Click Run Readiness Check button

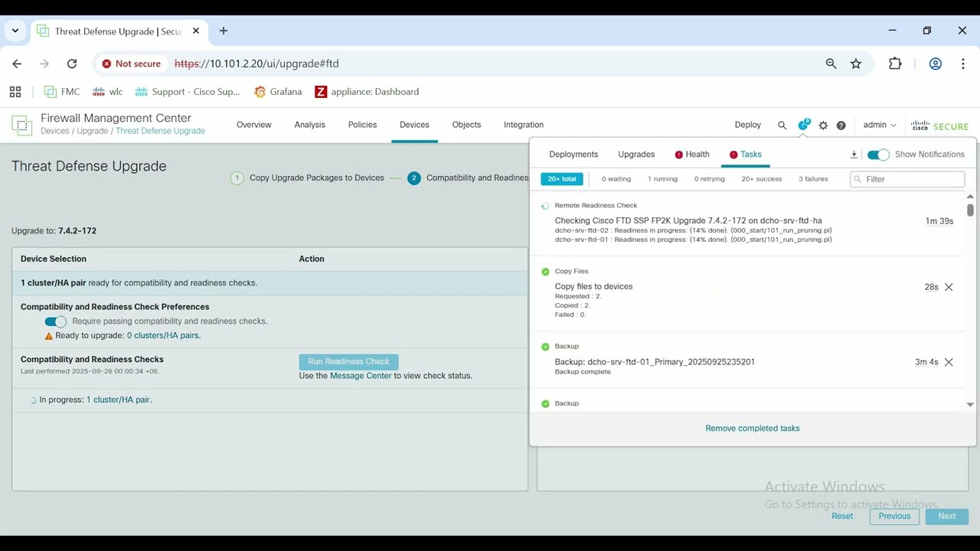[x=348, y=361]
